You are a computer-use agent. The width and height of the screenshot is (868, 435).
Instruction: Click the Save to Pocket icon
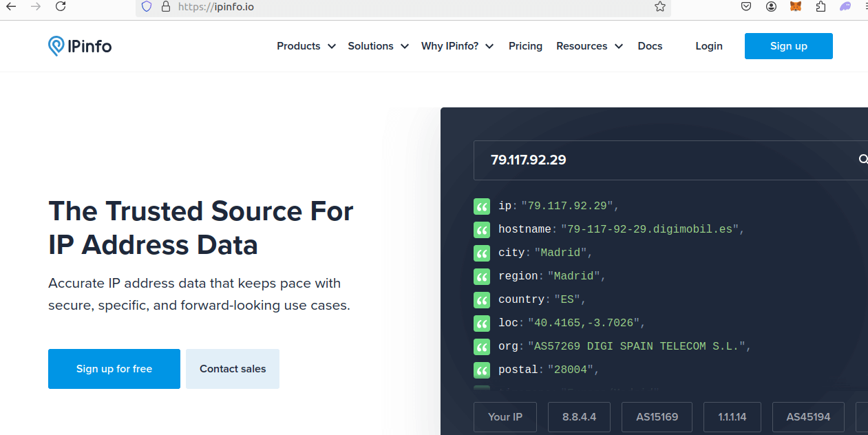click(x=746, y=7)
